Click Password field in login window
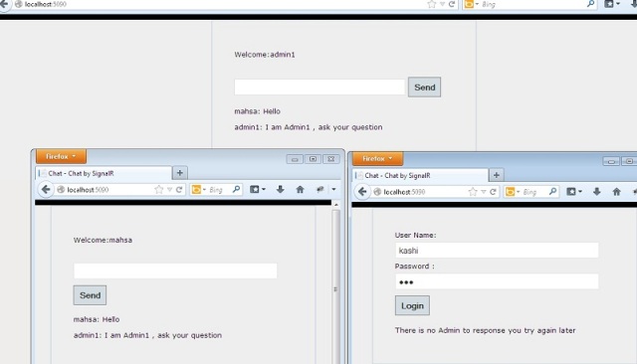The image size is (637, 364). point(497,281)
